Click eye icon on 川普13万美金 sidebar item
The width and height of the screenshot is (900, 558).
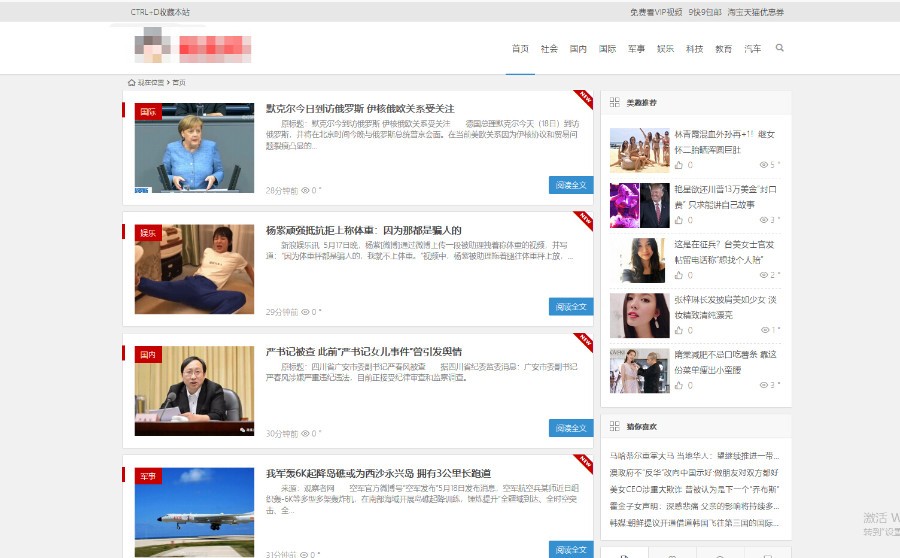pos(764,220)
